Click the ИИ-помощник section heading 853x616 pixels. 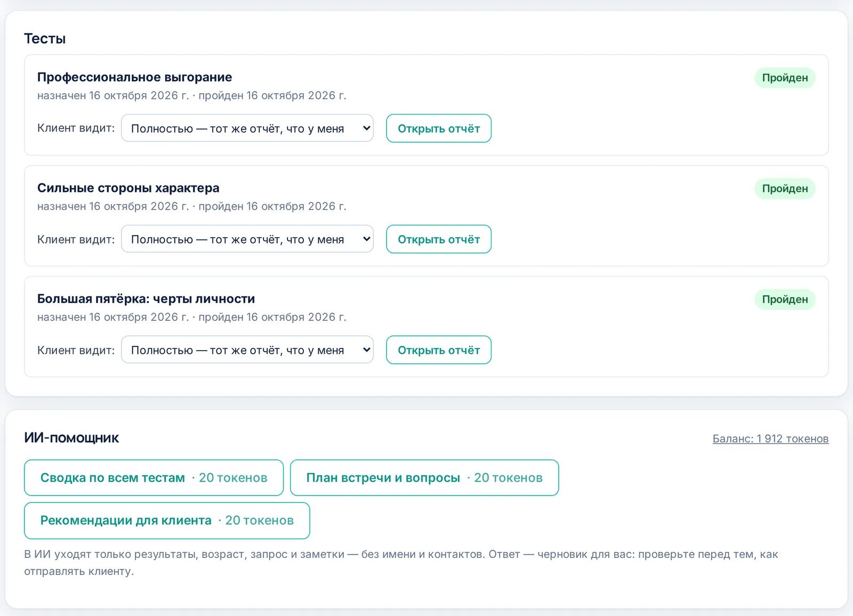click(71, 438)
